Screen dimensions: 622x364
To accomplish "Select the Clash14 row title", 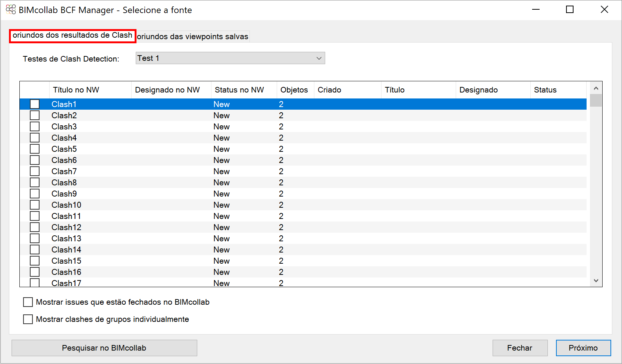I will point(66,250).
